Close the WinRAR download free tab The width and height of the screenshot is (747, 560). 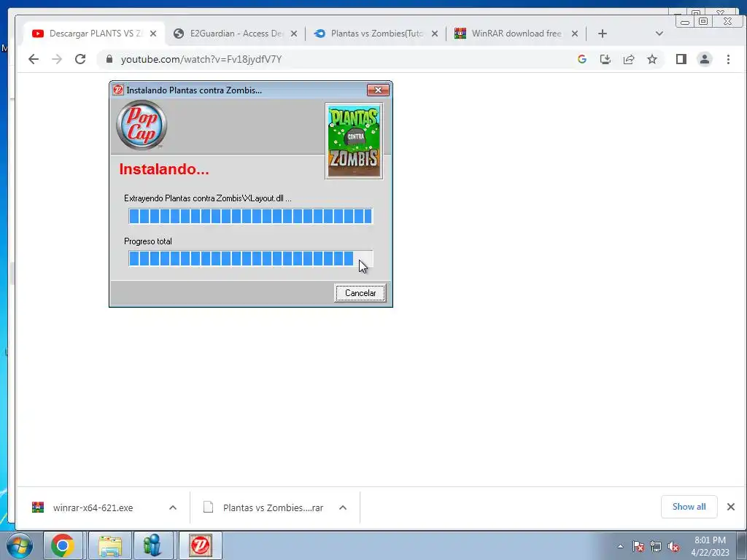[x=575, y=34]
